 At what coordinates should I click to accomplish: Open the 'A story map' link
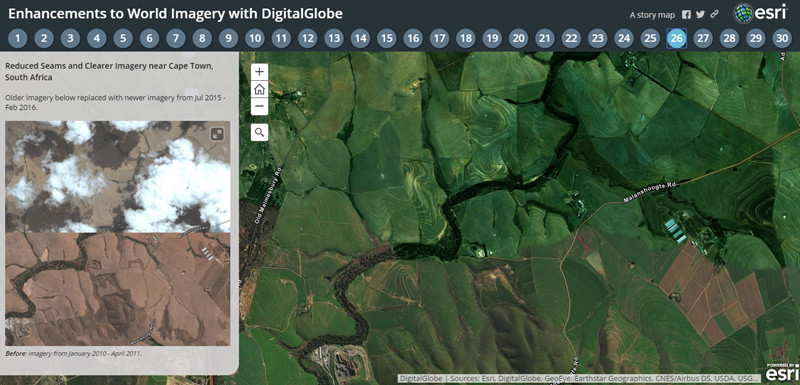652,15
